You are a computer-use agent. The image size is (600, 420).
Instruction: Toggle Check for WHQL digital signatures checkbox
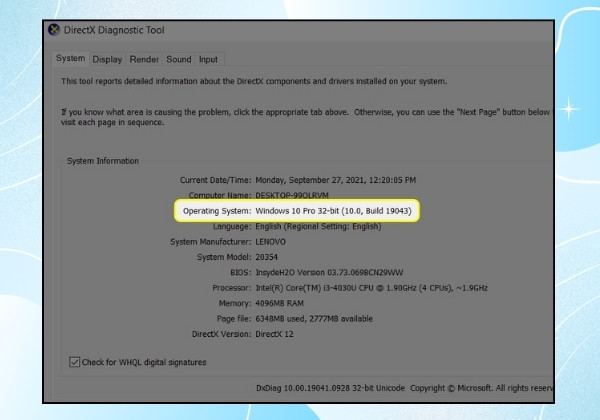click(x=74, y=362)
